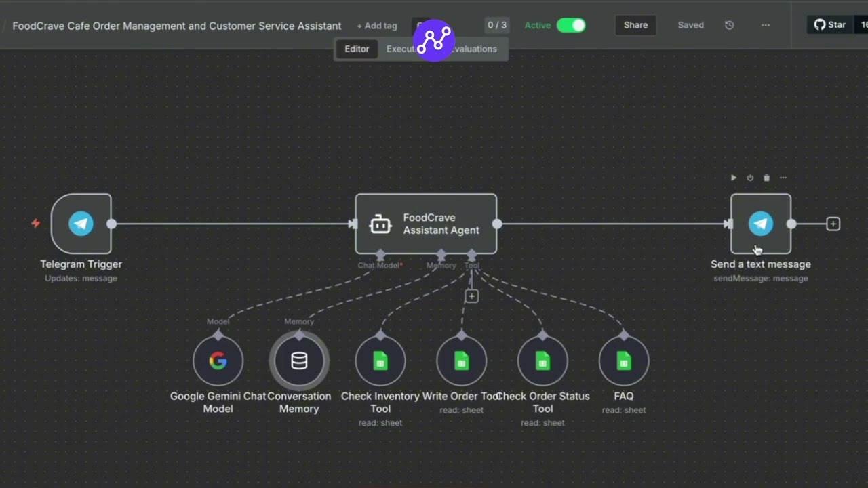Open workflow history clock icon

pyautogui.click(x=729, y=25)
